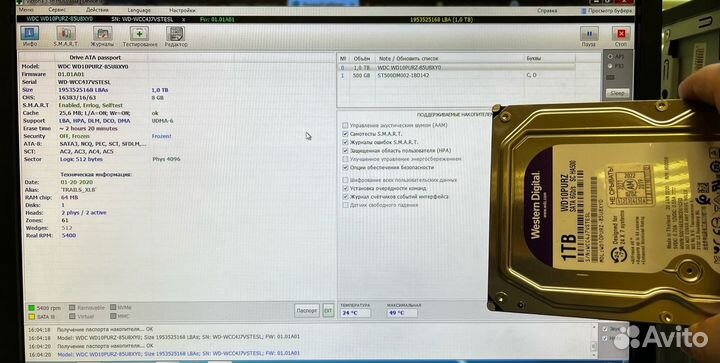Toggle Датчик свободного падения checkbox
The image size is (720, 363).
[x=345, y=205]
